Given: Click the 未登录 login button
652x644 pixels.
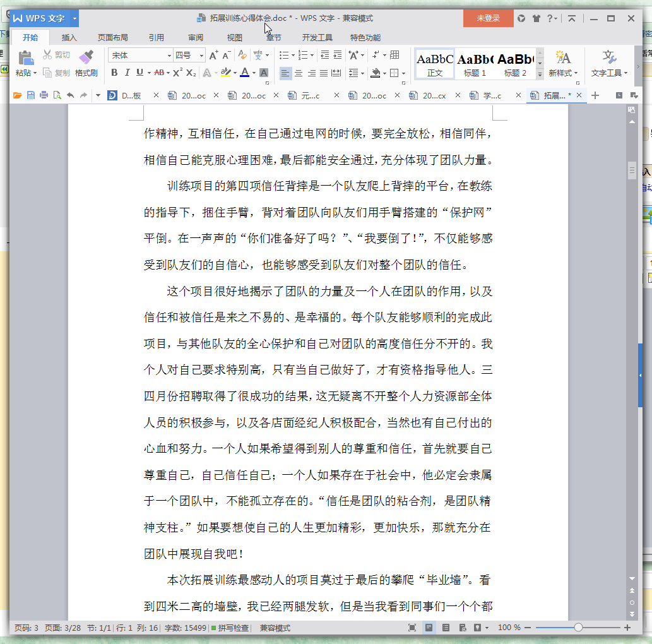Looking at the screenshot, I should coord(488,18).
